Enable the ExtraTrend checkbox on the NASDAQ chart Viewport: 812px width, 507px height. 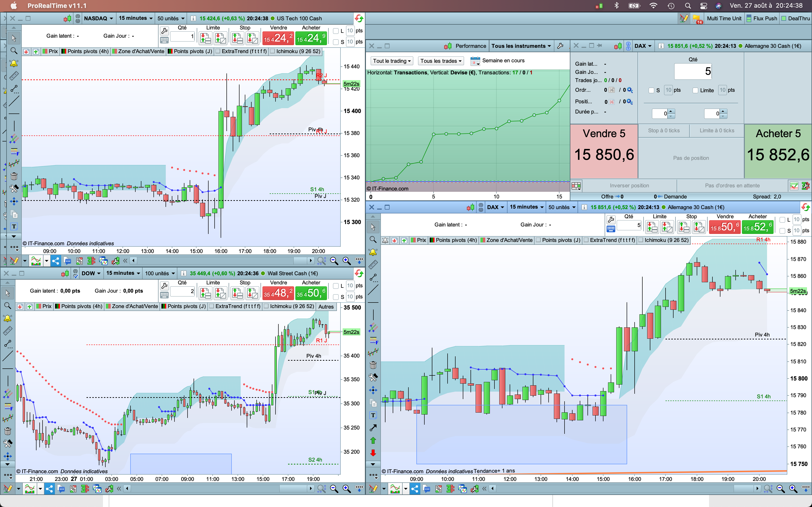click(218, 51)
